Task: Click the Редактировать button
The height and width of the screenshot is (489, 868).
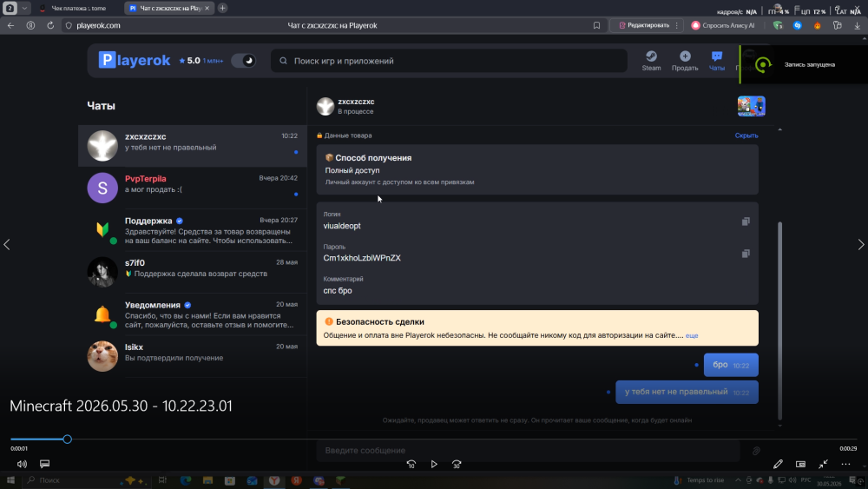Action: [644, 25]
